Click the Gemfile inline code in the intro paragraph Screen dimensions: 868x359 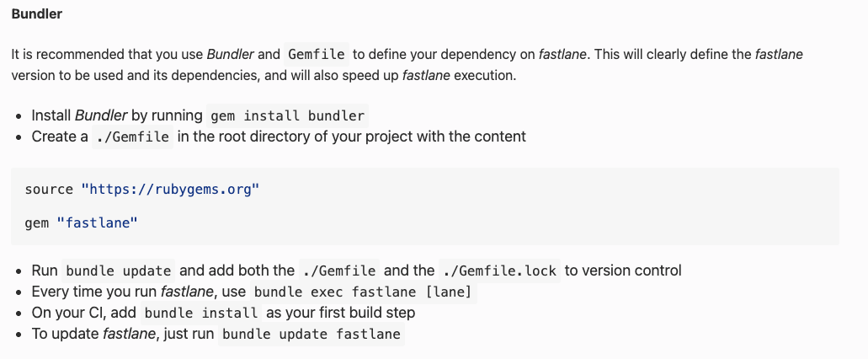tap(317, 55)
